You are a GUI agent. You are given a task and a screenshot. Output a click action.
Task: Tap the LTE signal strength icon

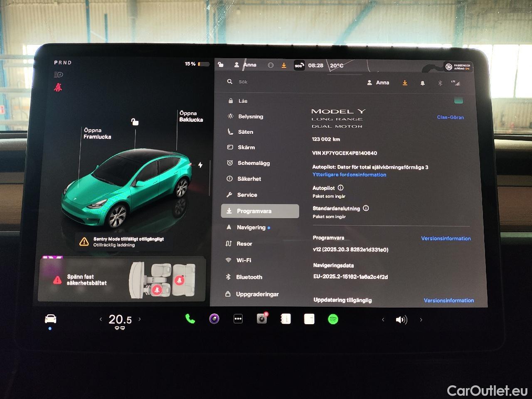[456, 83]
